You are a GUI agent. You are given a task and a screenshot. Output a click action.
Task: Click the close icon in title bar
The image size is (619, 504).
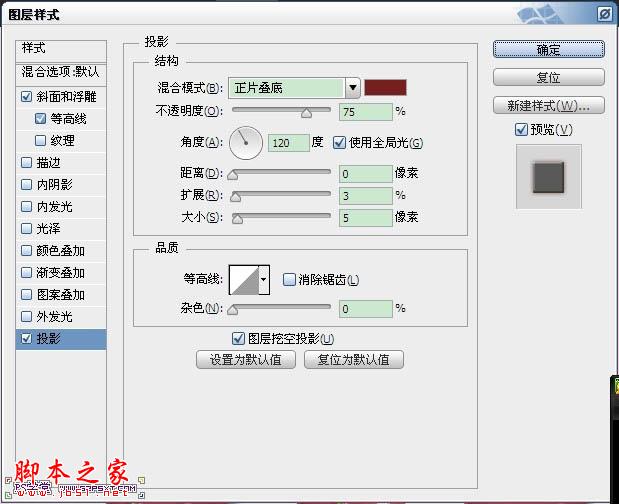604,15
